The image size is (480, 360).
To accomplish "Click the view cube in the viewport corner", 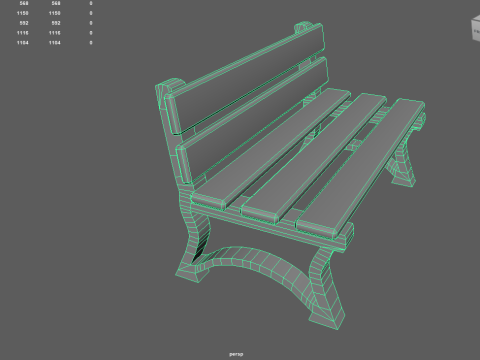I will point(476,29).
